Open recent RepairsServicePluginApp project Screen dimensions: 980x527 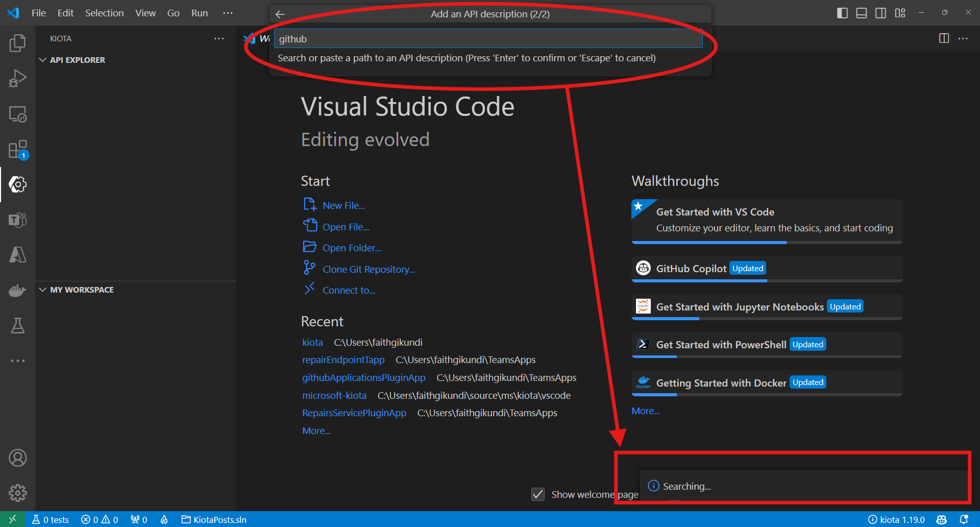(x=354, y=413)
